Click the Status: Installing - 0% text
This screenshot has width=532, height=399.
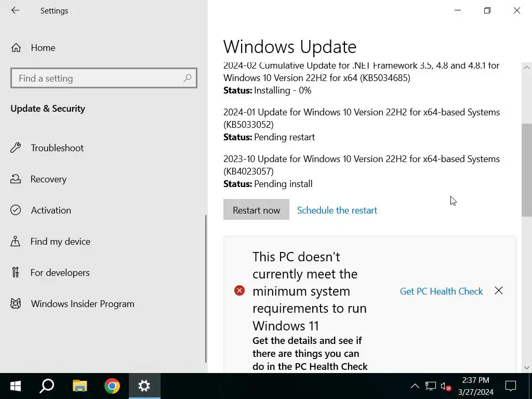pyautogui.click(x=268, y=90)
